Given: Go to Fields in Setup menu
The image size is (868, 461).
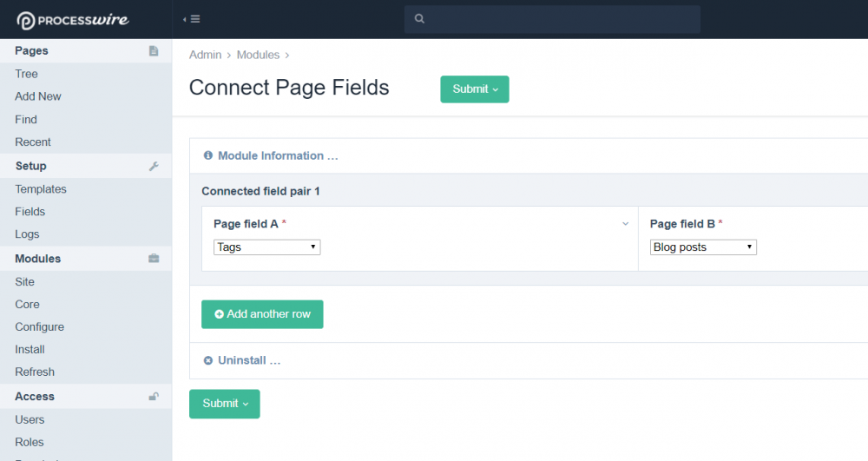Looking at the screenshot, I should pos(30,212).
